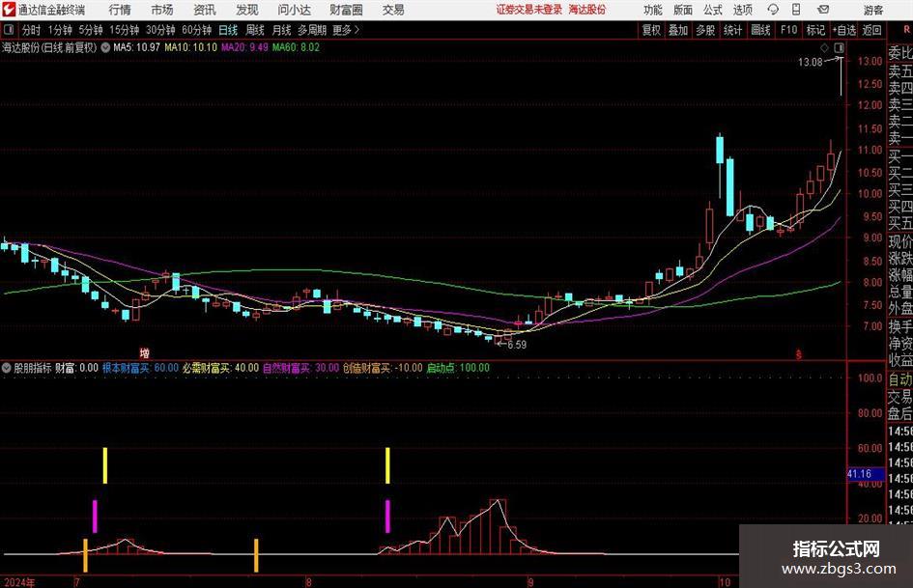Select the 日线 daily chart tab
Image resolution: width=913 pixels, height=588 pixels.
point(228,30)
